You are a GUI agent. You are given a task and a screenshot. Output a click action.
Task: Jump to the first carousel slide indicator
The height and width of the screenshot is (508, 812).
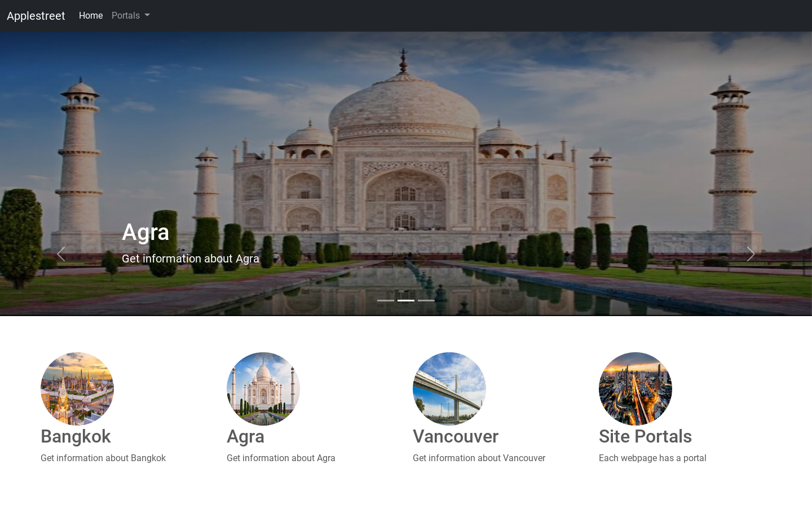386,300
